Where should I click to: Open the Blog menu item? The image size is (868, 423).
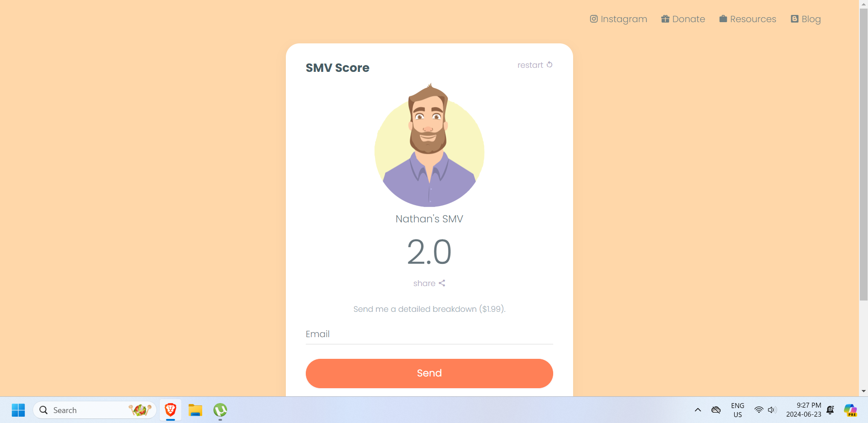point(806,19)
